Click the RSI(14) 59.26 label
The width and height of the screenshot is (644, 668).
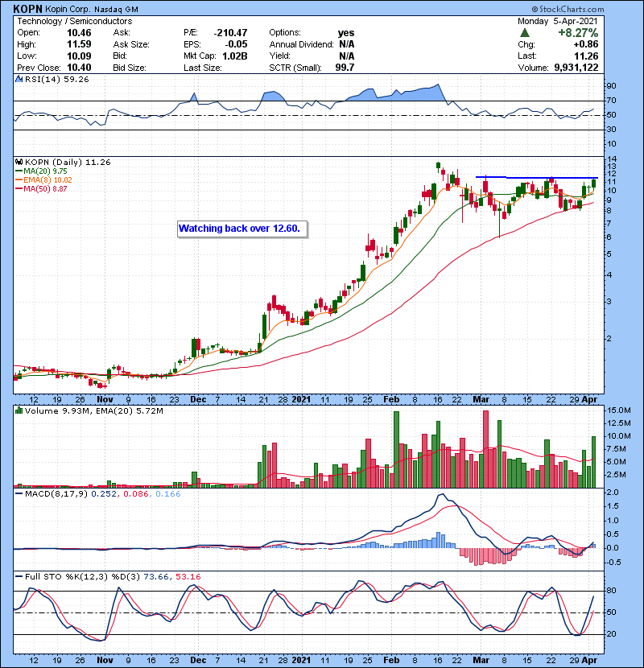click(56, 79)
